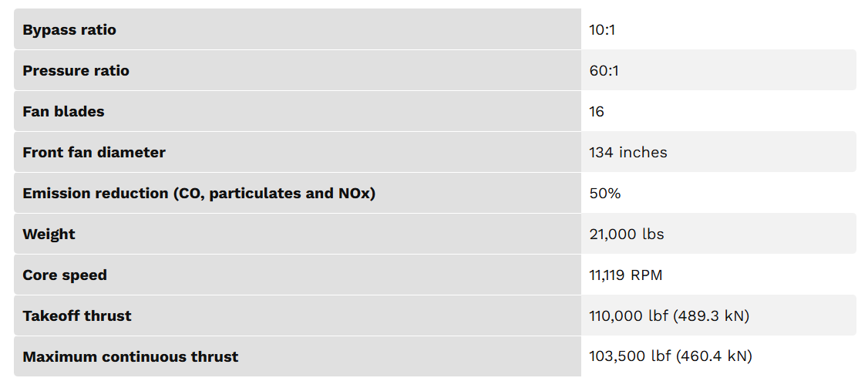Image resolution: width=868 pixels, height=388 pixels.
Task: Click the Fan blades label
Action: (x=63, y=112)
